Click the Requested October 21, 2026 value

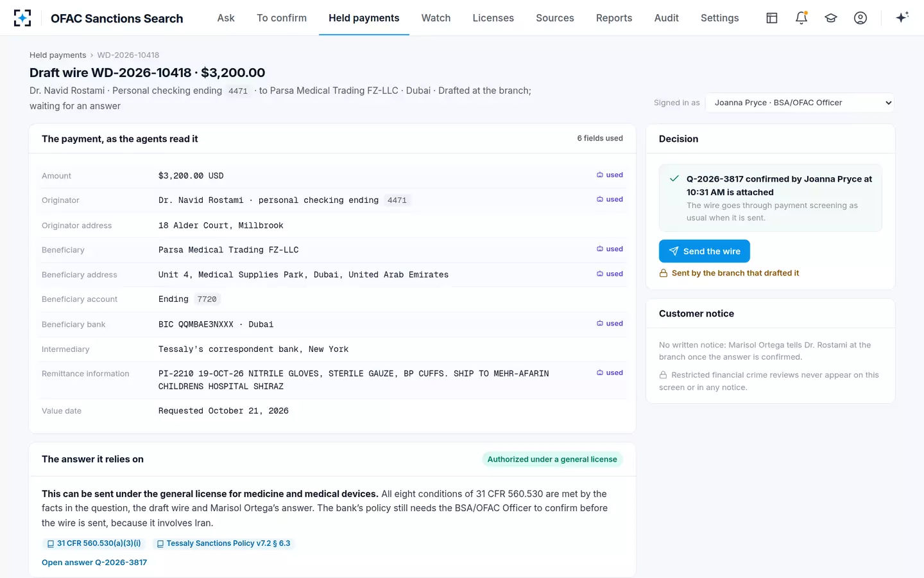click(x=223, y=411)
